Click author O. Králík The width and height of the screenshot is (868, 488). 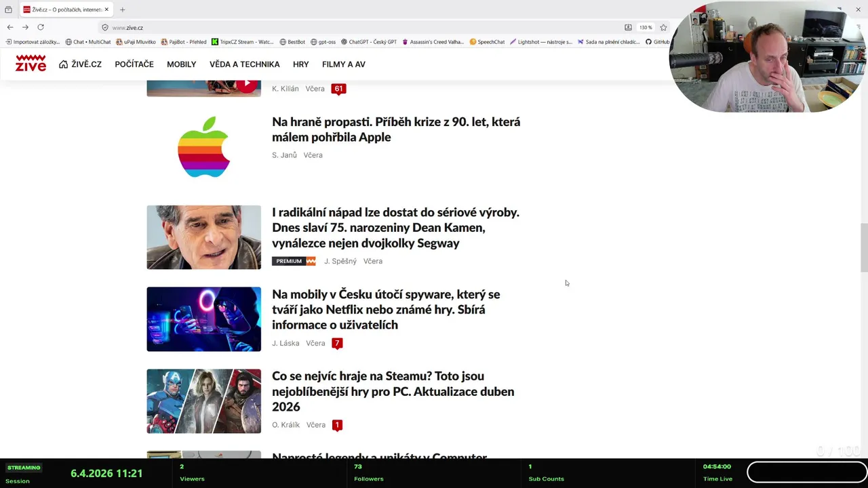(x=285, y=425)
